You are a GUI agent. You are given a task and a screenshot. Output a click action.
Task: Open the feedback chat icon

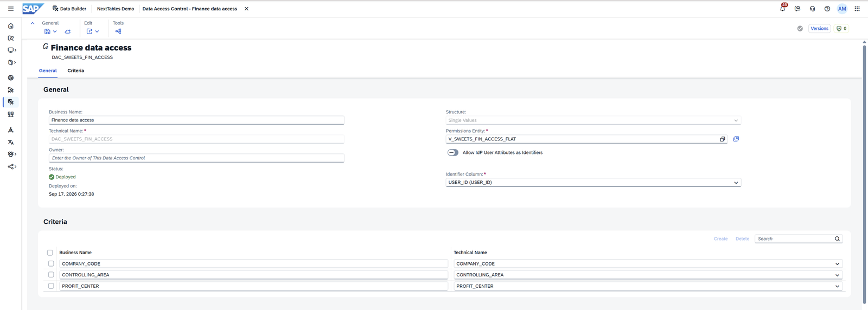(x=797, y=9)
